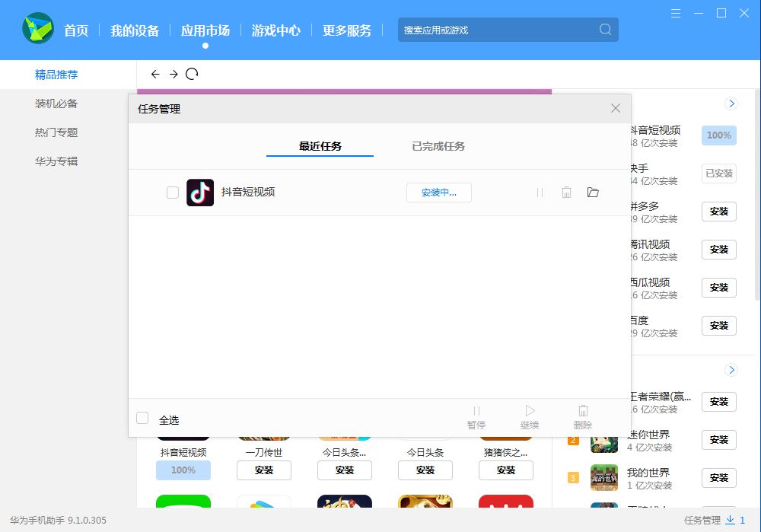
Task: Go back with the left arrow
Action: pos(155,74)
